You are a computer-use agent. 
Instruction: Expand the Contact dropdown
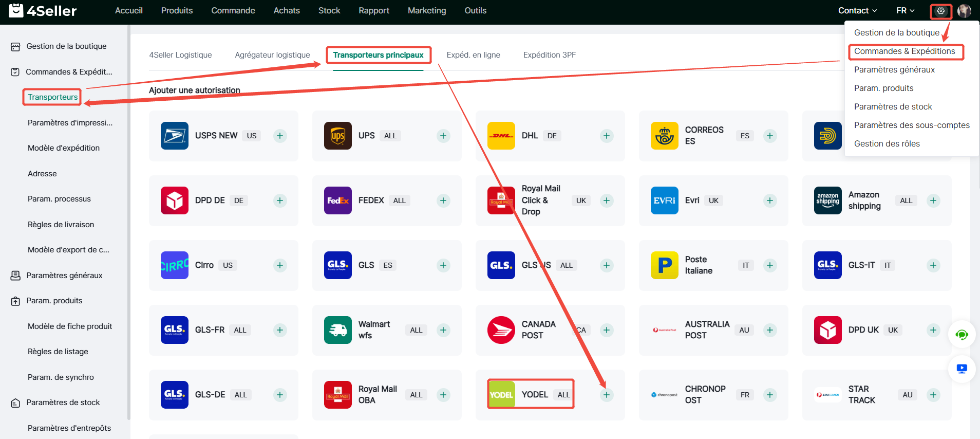tap(857, 10)
